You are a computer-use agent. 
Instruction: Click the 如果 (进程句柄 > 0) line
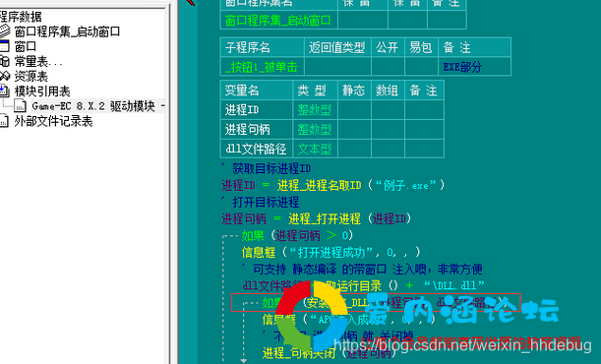pos(297,235)
